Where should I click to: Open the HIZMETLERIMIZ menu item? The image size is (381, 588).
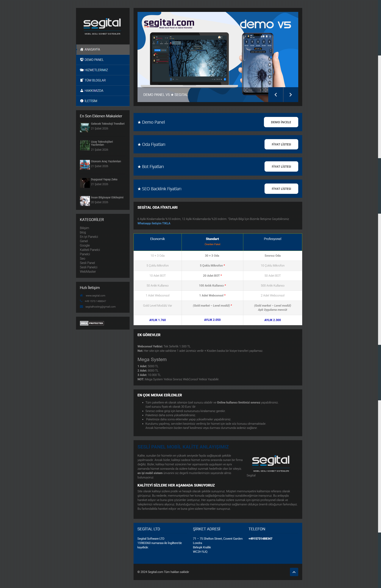[x=103, y=70]
